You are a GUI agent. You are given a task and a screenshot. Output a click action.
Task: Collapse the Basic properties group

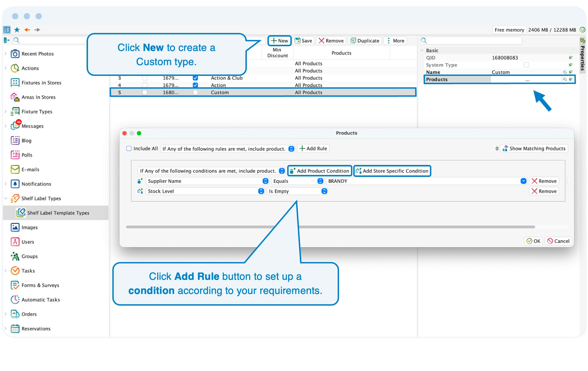(x=422, y=50)
